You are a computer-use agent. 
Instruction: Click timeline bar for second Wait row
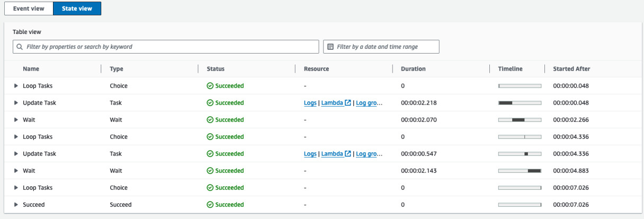(x=520, y=171)
